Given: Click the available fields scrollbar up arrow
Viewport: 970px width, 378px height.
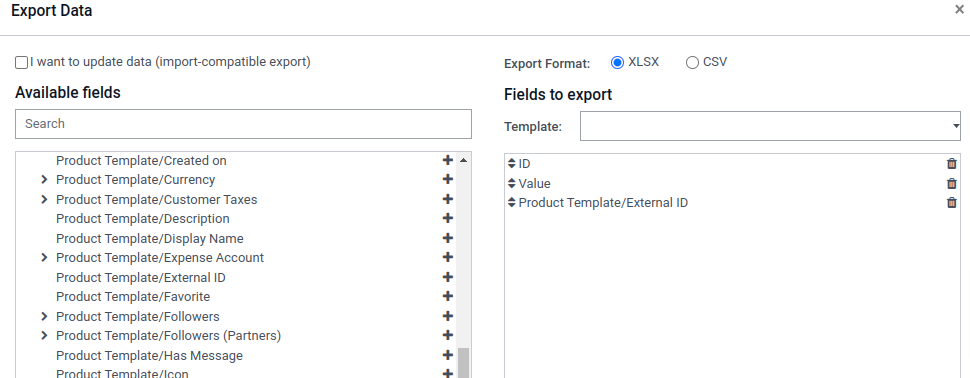Looking at the screenshot, I should coord(463,160).
